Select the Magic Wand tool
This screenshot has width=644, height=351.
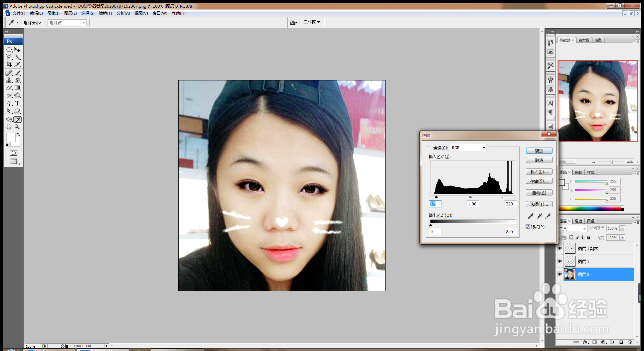18,57
